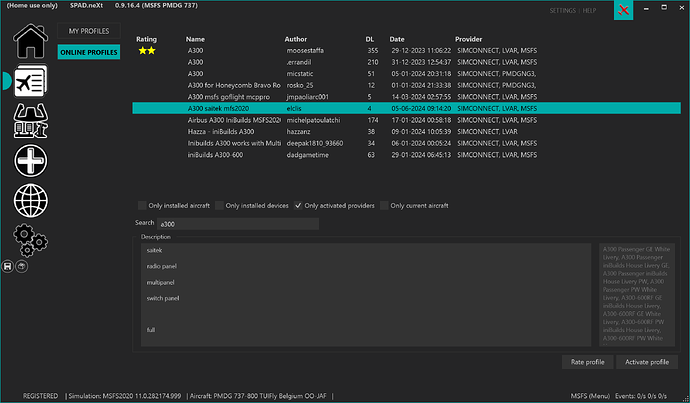The image size is (690, 403).
Task: Click the red X connection icon
Action: [x=623, y=10]
